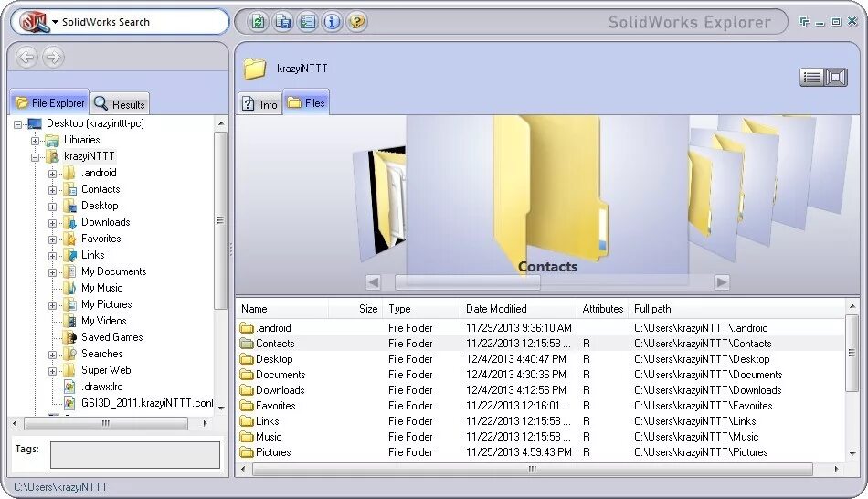Collapse the Desktop (krazyinttt-pc) node
The width and height of the screenshot is (868, 499).
click(17, 124)
